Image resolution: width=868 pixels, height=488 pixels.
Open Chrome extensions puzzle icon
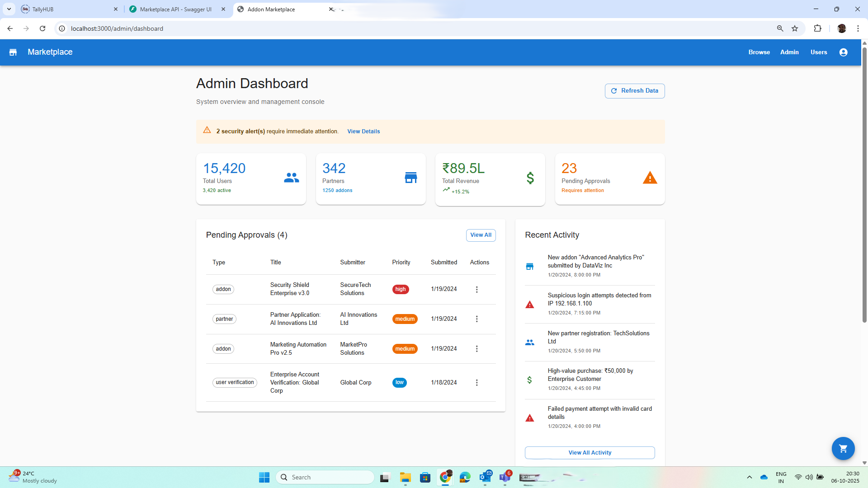click(817, 28)
